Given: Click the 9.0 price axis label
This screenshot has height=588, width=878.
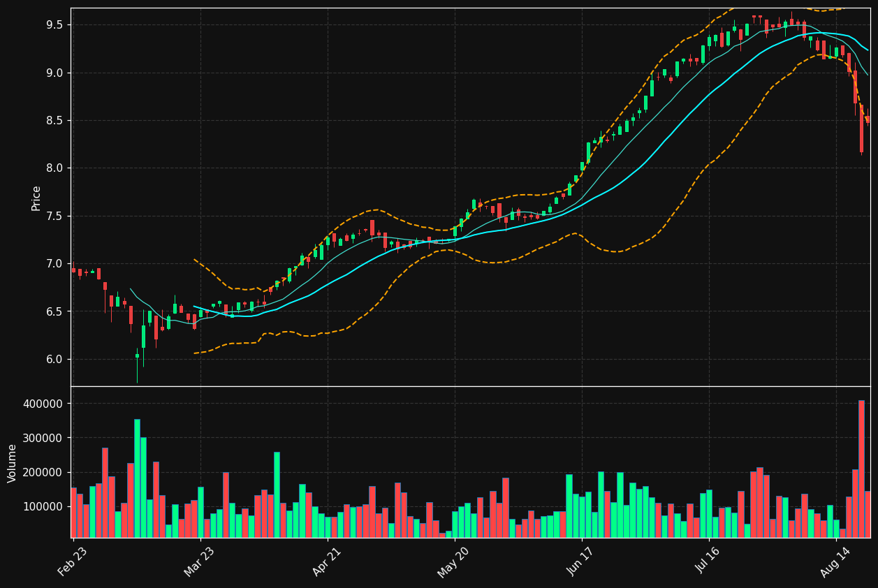Looking at the screenshot, I should point(54,73).
